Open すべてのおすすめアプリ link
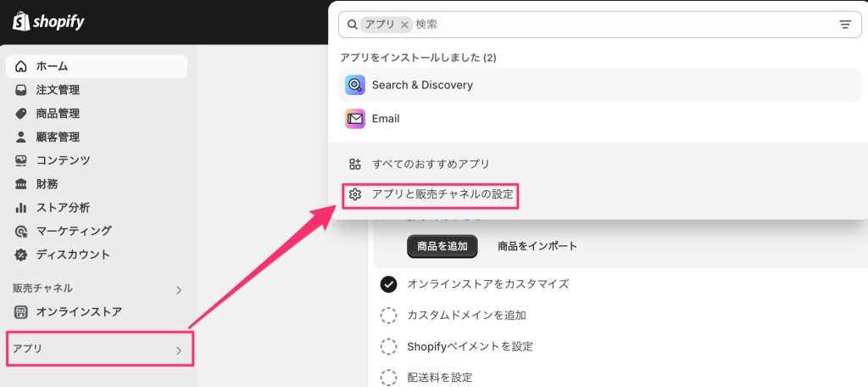 [431, 164]
